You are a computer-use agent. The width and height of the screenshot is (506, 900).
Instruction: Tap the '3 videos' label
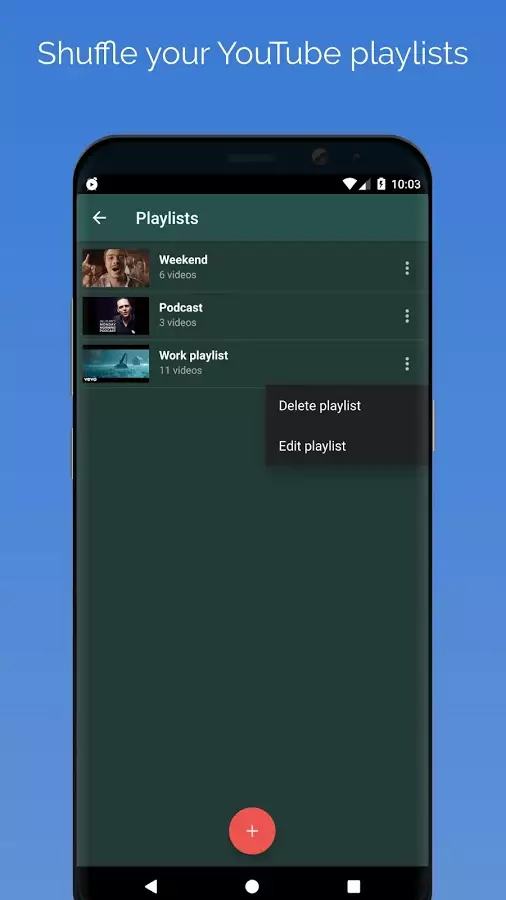(x=178, y=323)
